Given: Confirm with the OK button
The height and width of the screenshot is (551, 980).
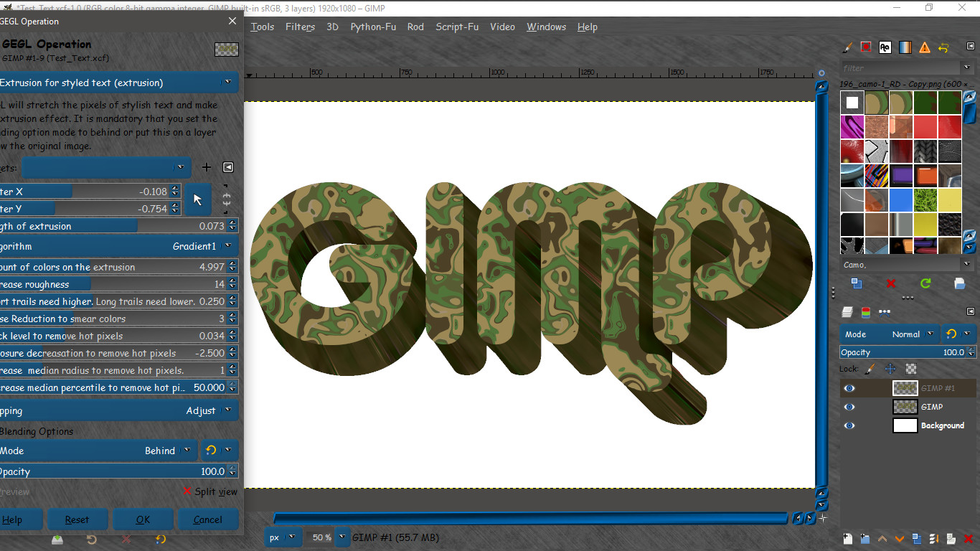Looking at the screenshot, I should point(143,519).
